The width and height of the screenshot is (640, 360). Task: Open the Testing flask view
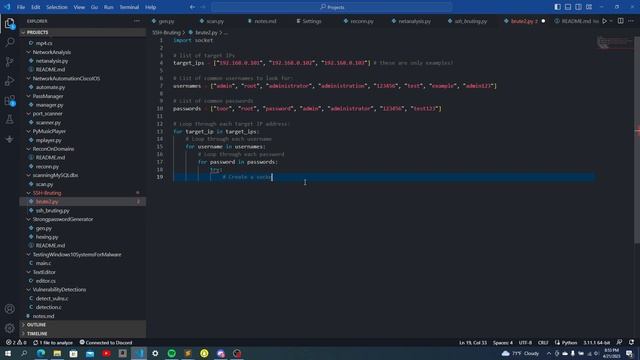pos(10,120)
